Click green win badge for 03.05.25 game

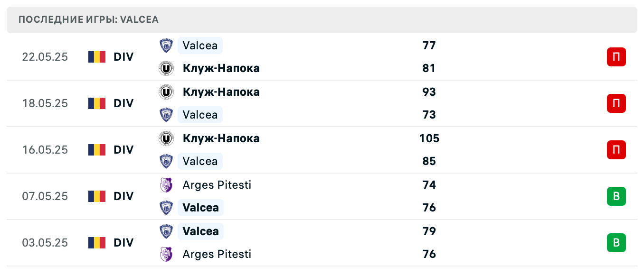click(616, 243)
